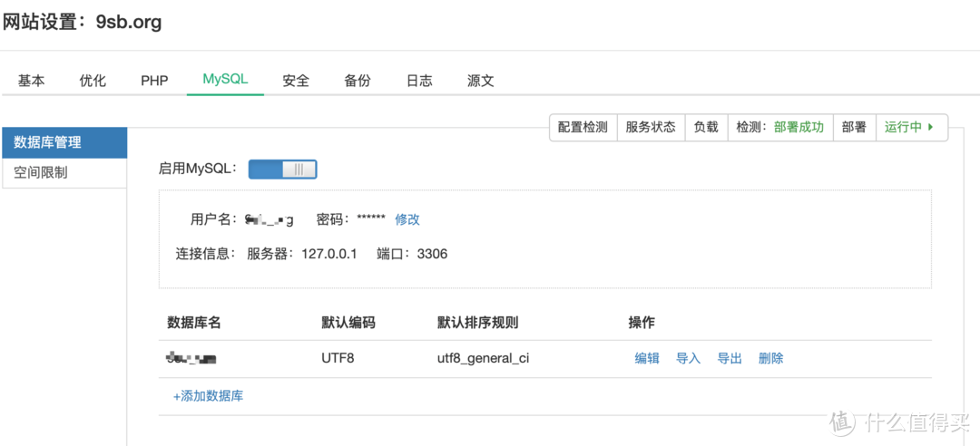The height and width of the screenshot is (446, 980).
Task: Switch to the 优化 tab
Action: coord(93,81)
